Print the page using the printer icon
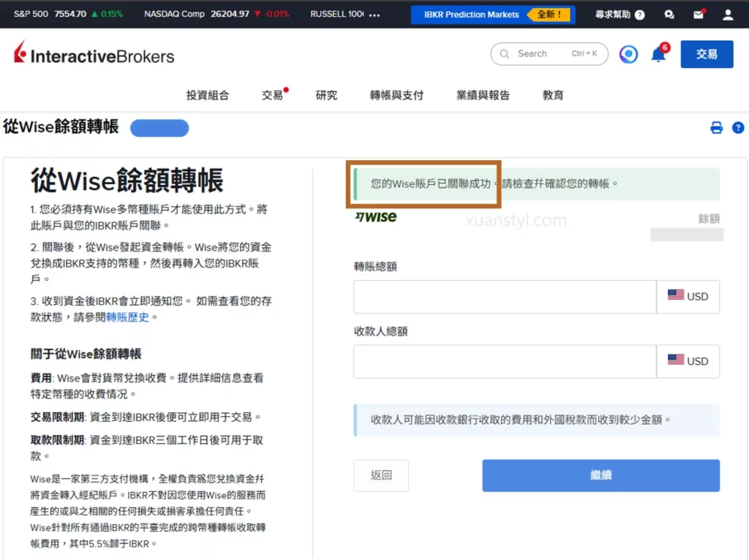Screen dimensions: 749x560 click(717, 127)
